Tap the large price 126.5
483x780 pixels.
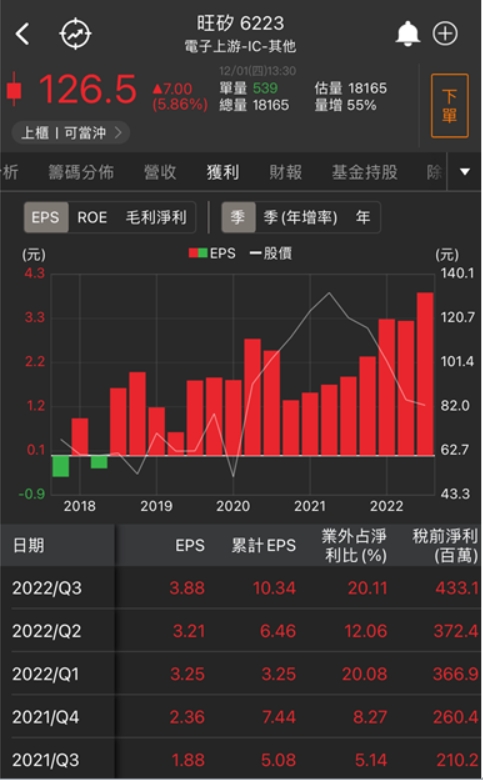coord(88,90)
